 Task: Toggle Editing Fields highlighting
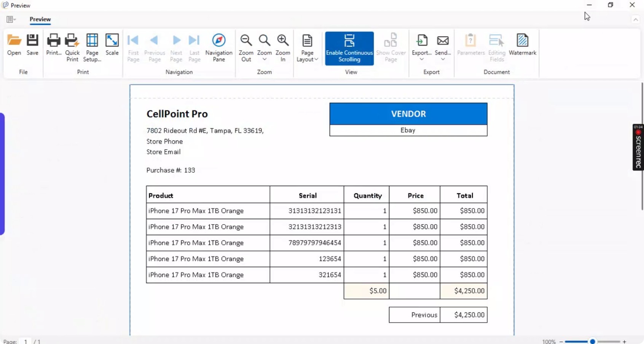tap(497, 48)
